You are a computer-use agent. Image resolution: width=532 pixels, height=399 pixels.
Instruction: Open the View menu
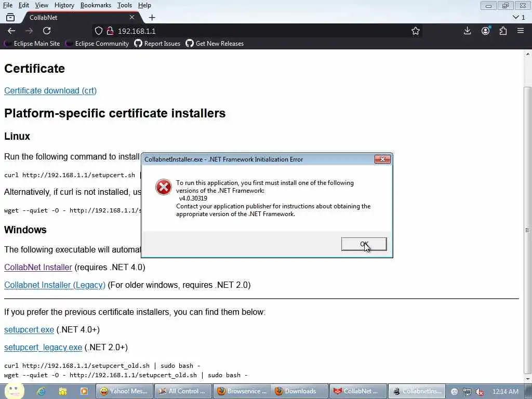(x=42, y=5)
